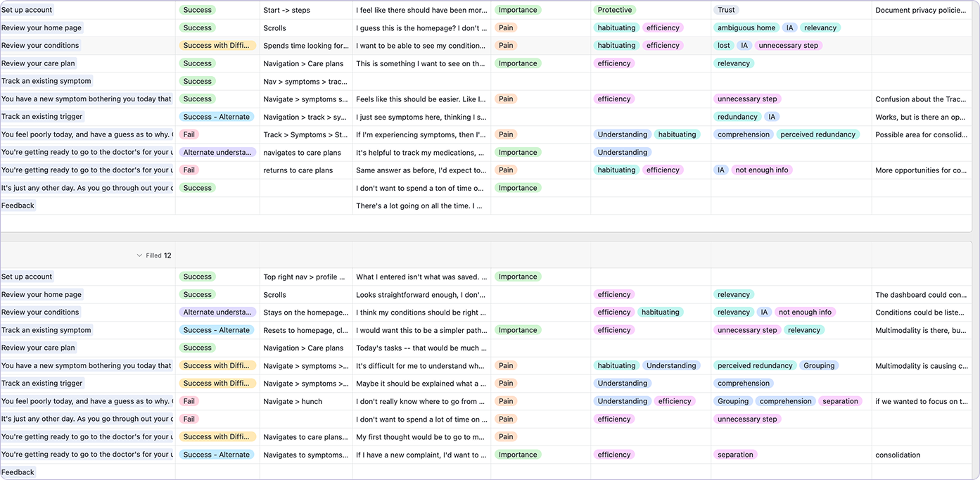Open the 'Top right nav > profile' cell
Image resolution: width=980 pixels, height=480 pixels.
[305, 277]
